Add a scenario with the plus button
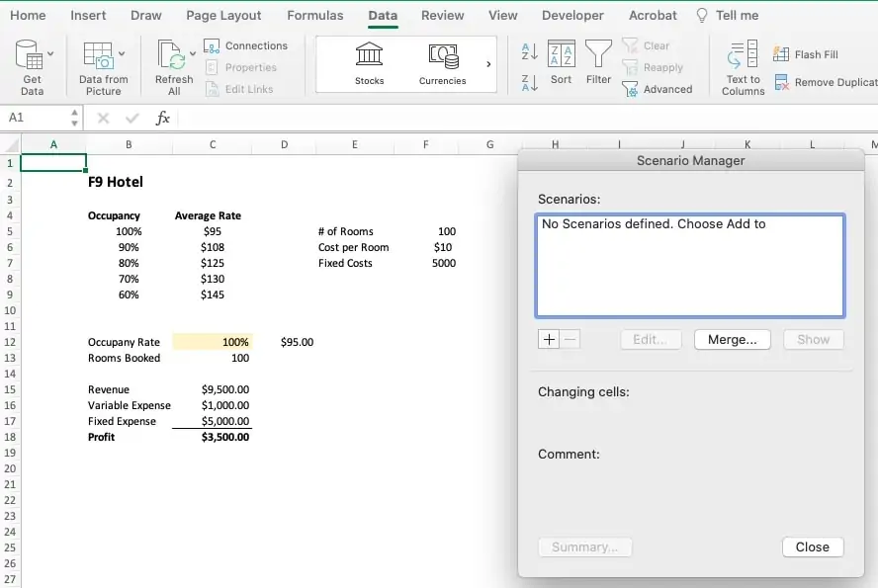Viewport: 878px width, 588px height. pyautogui.click(x=549, y=339)
